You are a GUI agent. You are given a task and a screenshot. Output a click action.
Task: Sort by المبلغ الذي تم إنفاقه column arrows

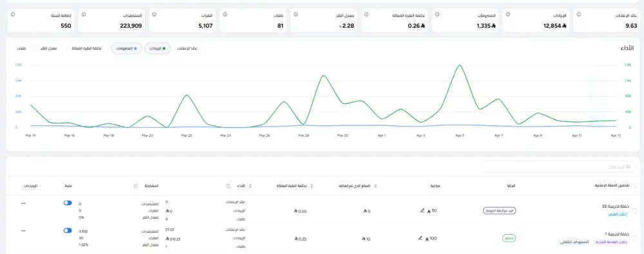(375, 186)
